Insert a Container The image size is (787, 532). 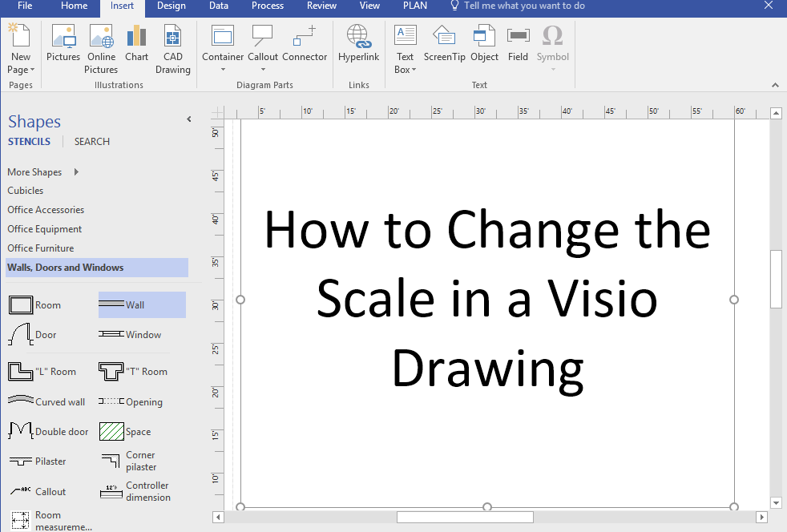pos(222,44)
